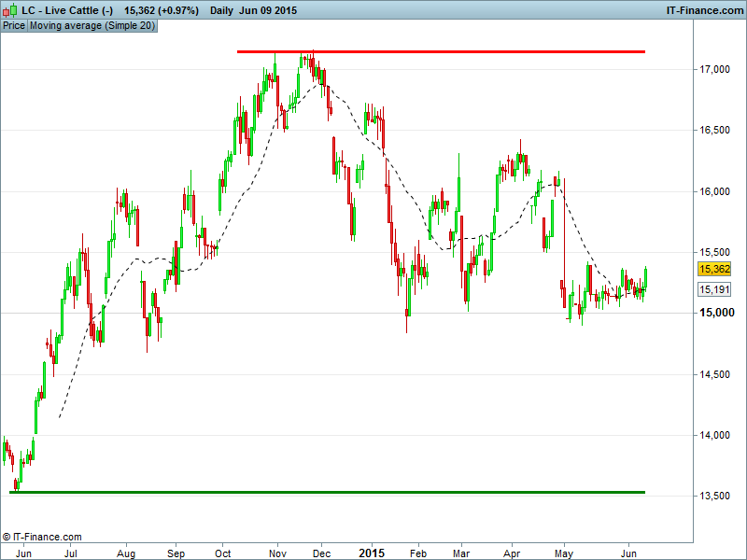
Task: Select the Moving average (Simple 20) tab
Action: pos(92,26)
